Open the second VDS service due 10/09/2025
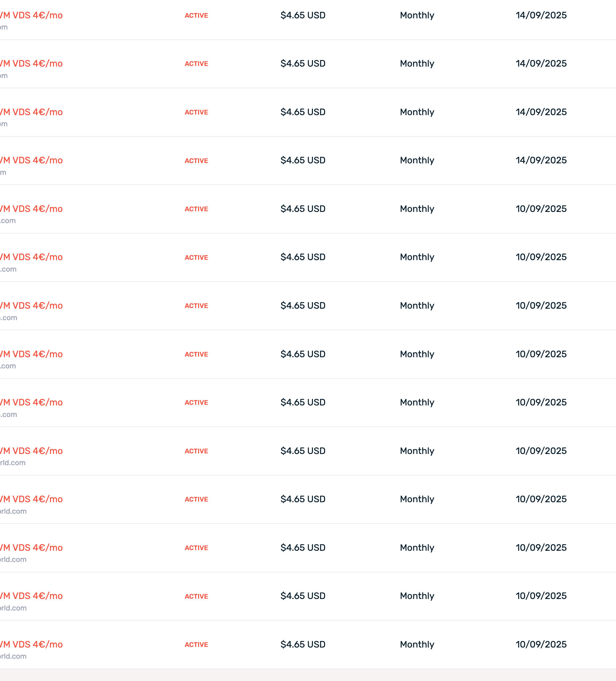 click(31, 257)
